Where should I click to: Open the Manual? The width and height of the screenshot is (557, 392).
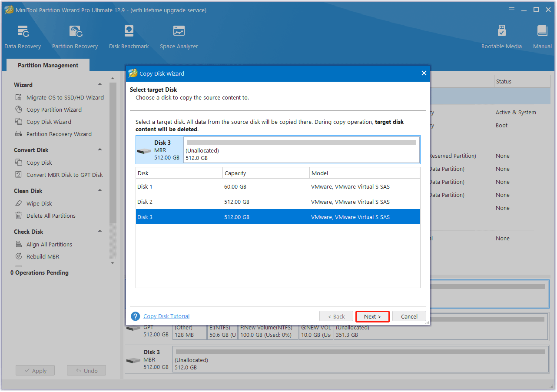point(542,37)
